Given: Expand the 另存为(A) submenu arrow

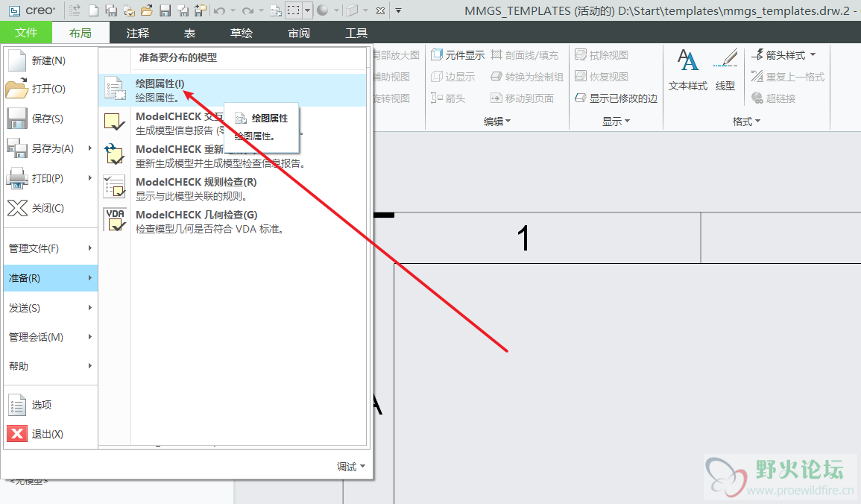Looking at the screenshot, I should click(90, 148).
